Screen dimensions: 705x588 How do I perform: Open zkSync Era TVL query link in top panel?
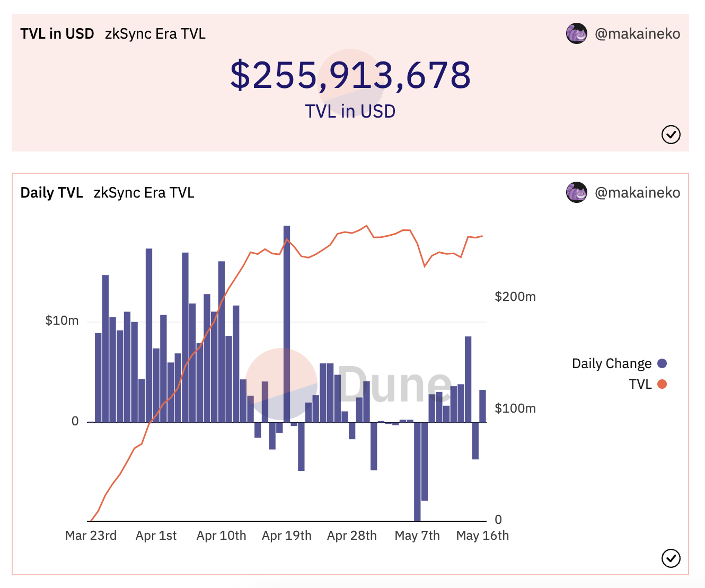155,34
